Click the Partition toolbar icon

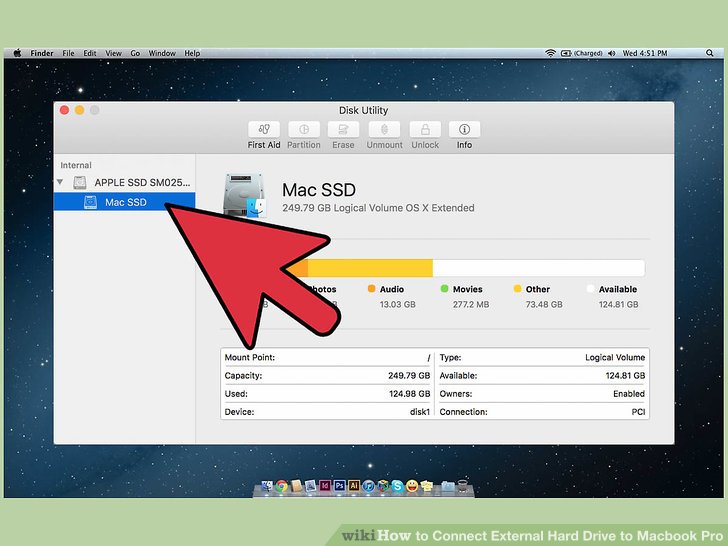pos(304,130)
